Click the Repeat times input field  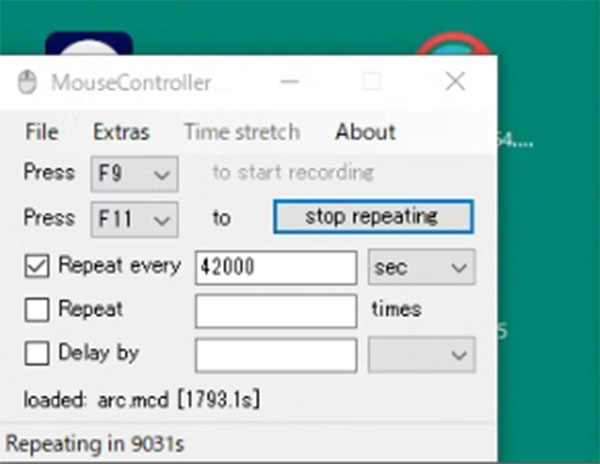[x=276, y=311]
